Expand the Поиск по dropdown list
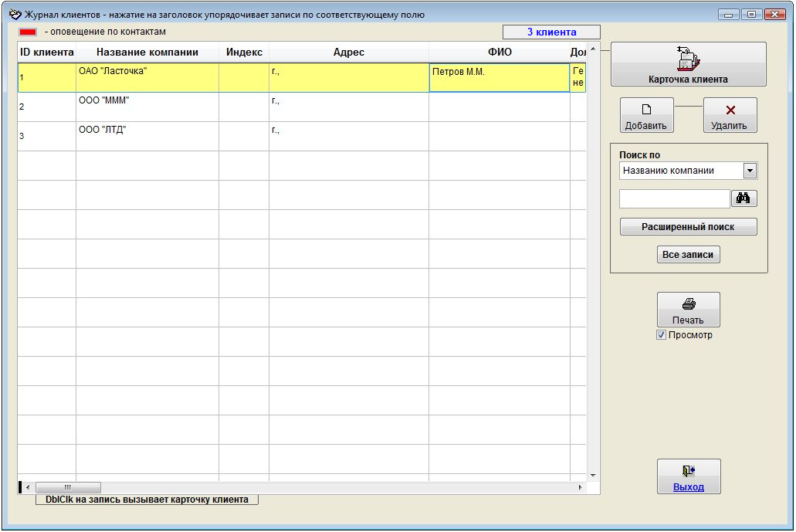Screen dimensions: 796x532 pos(749,171)
